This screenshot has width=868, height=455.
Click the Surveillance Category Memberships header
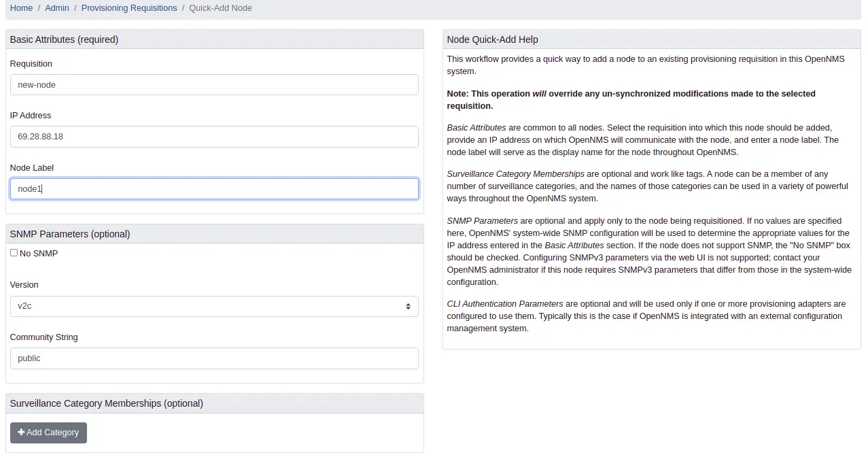coord(107,403)
